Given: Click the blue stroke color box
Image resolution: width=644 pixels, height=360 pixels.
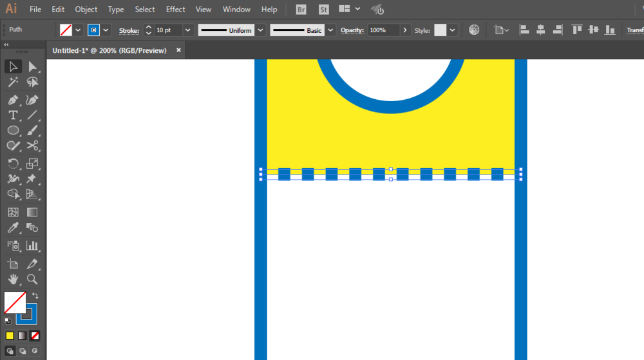Looking at the screenshot, I should click(x=94, y=30).
